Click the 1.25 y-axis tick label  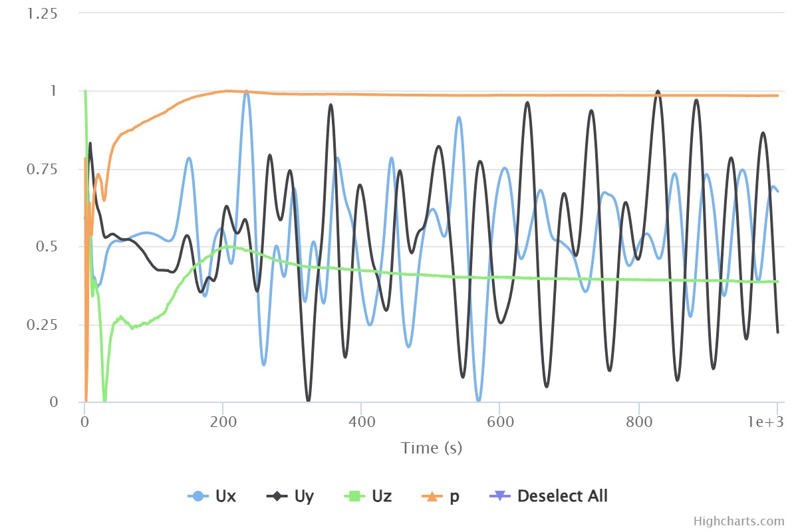coord(42,13)
